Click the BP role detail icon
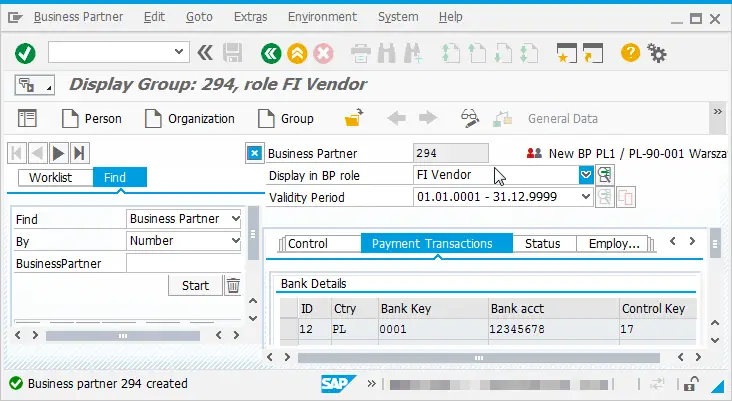 (x=605, y=175)
